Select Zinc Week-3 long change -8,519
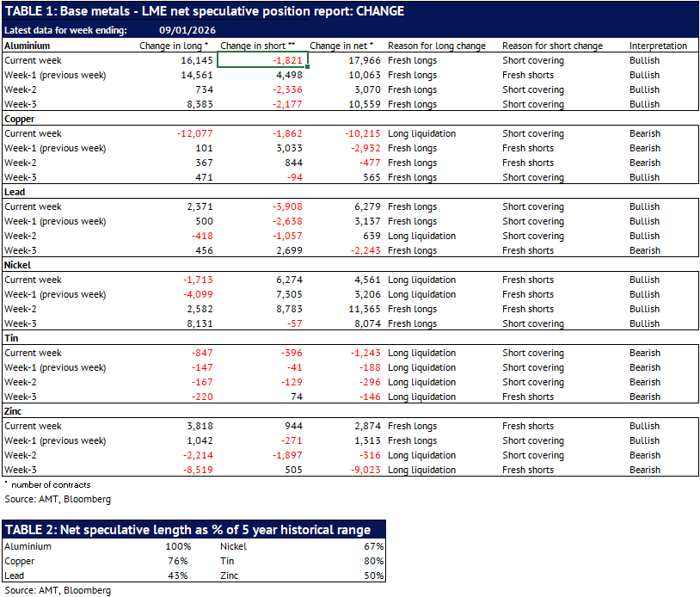The width and height of the screenshot is (700, 597). [x=193, y=470]
